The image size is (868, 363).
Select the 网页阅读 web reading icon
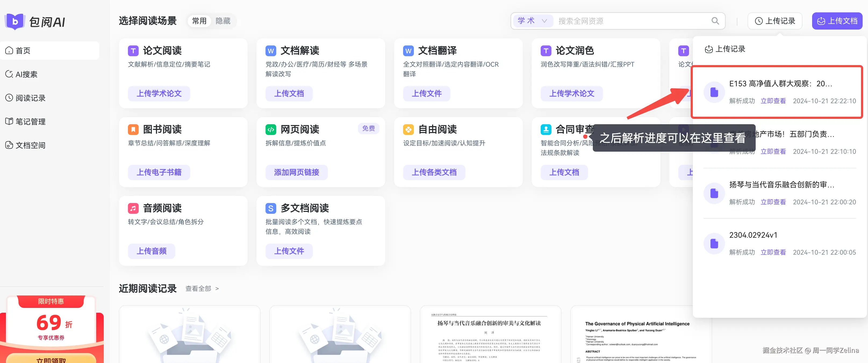pos(271,129)
